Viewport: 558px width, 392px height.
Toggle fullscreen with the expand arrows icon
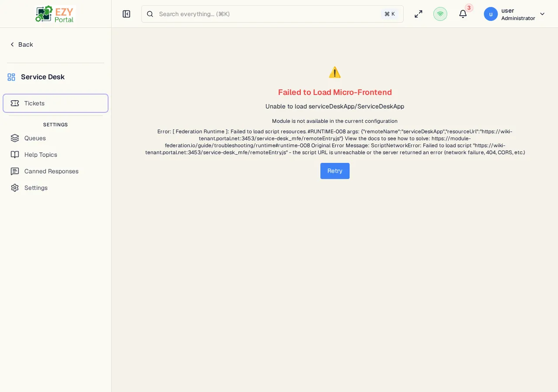(418, 14)
